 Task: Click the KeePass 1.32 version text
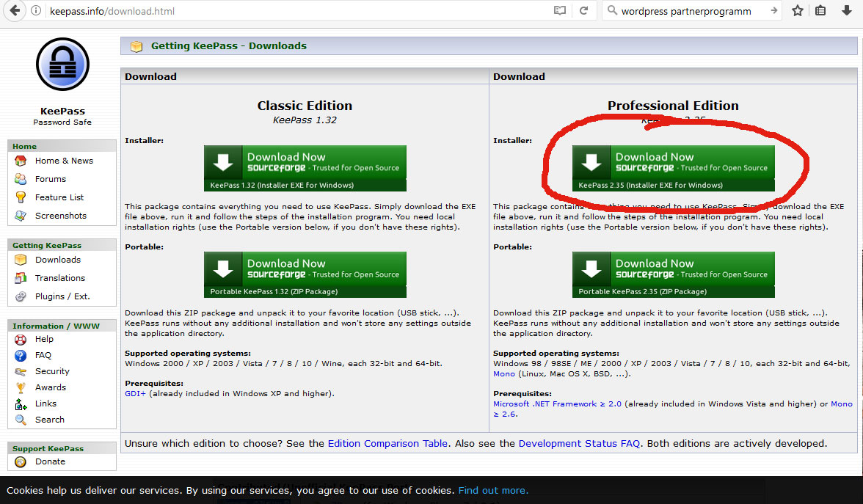pyautogui.click(x=305, y=120)
